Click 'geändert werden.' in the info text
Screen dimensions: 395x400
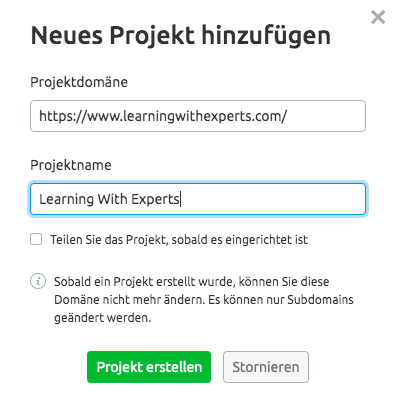(103, 318)
